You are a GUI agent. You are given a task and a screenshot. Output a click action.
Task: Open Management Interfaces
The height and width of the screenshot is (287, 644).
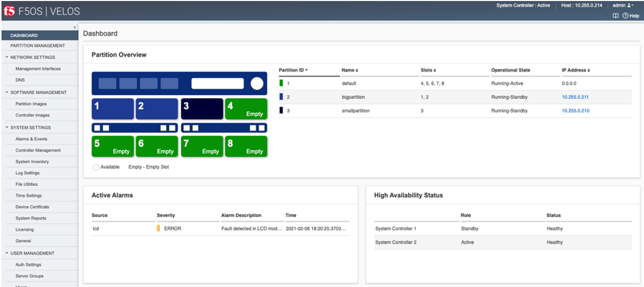tap(39, 69)
